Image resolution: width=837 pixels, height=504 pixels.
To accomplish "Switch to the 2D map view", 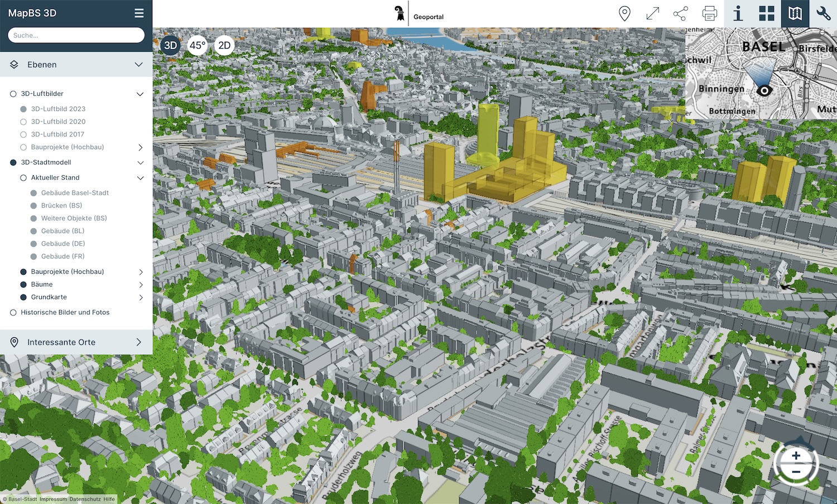I will [224, 46].
